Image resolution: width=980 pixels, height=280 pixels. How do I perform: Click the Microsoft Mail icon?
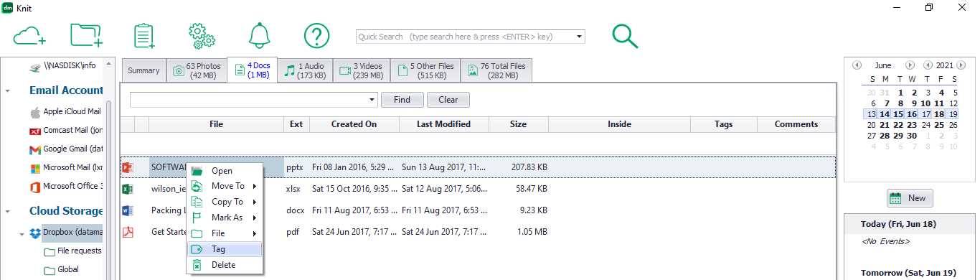[x=34, y=169]
